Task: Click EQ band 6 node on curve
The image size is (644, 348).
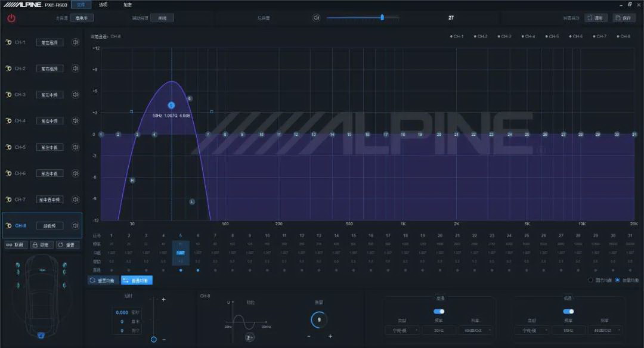Action: (190, 98)
